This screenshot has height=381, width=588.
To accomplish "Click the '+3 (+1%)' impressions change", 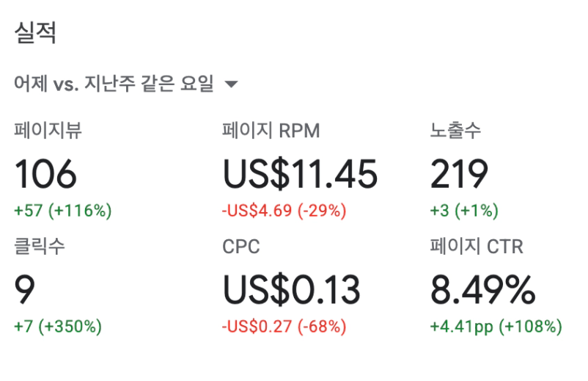I will (464, 211).
